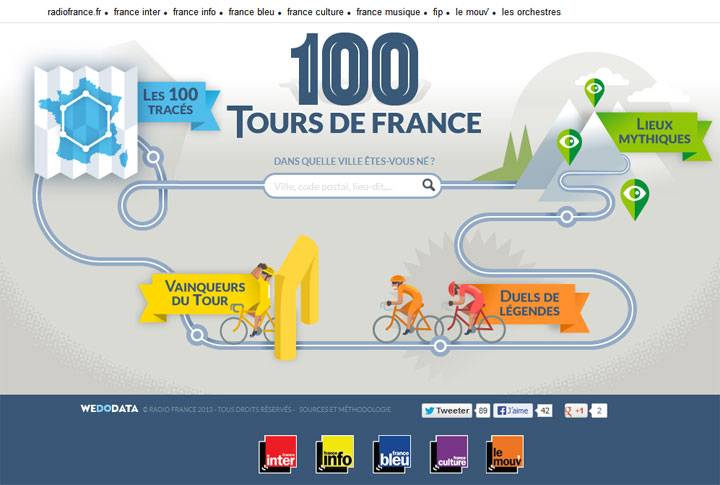Open the France Bleu blue logo

pyautogui.click(x=392, y=454)
